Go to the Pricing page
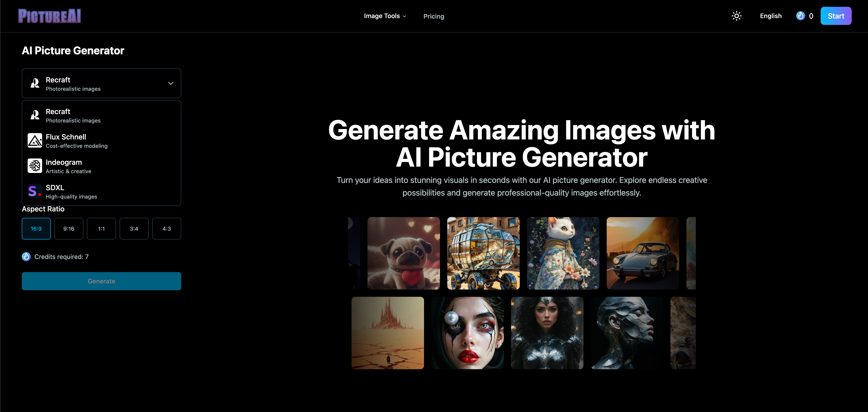868x412 pixels. pyautogui.click(x=434, y=16)
